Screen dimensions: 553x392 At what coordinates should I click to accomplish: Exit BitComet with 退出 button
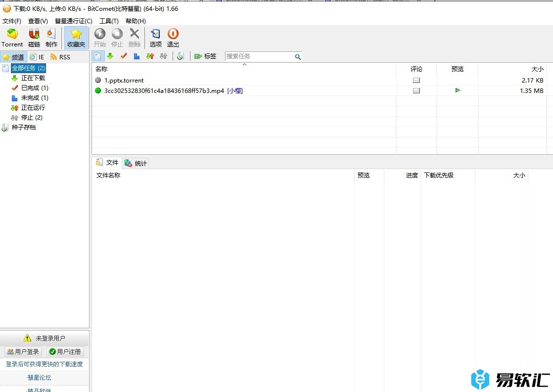(x=173, y=38)
